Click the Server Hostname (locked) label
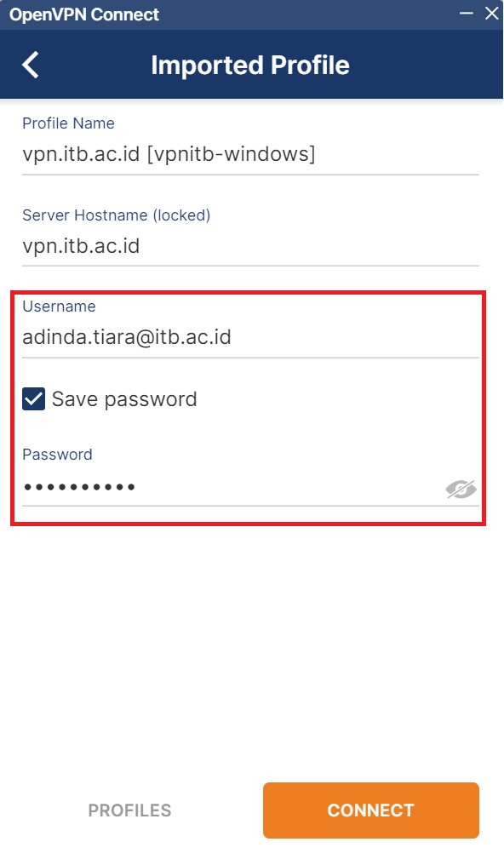Image resolution: width=504 pixels, height=859 pixels. click(116, 215)
